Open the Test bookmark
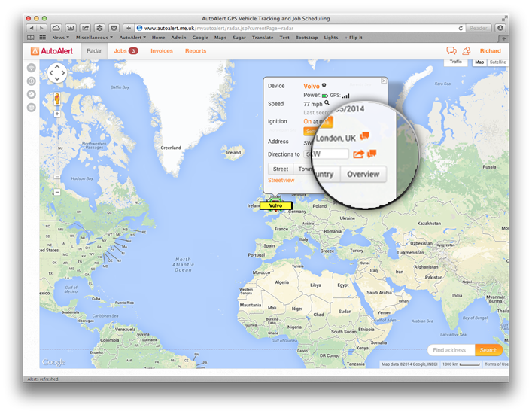This screenshot has width=532, height=414. [x=284, y=38]
